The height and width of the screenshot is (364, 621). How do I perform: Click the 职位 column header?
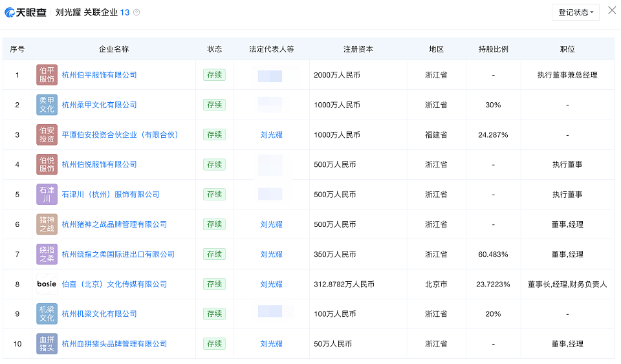[x=567, y=49]
